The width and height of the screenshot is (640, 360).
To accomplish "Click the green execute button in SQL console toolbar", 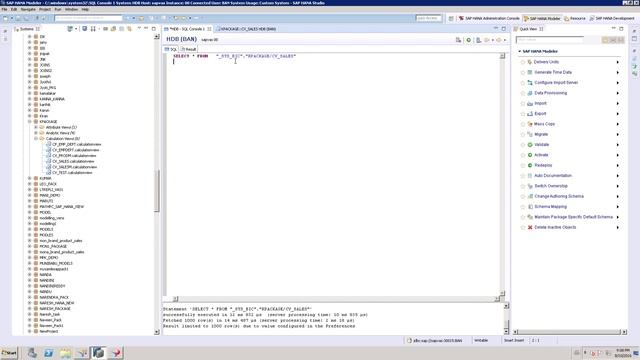I will [469, 40].
